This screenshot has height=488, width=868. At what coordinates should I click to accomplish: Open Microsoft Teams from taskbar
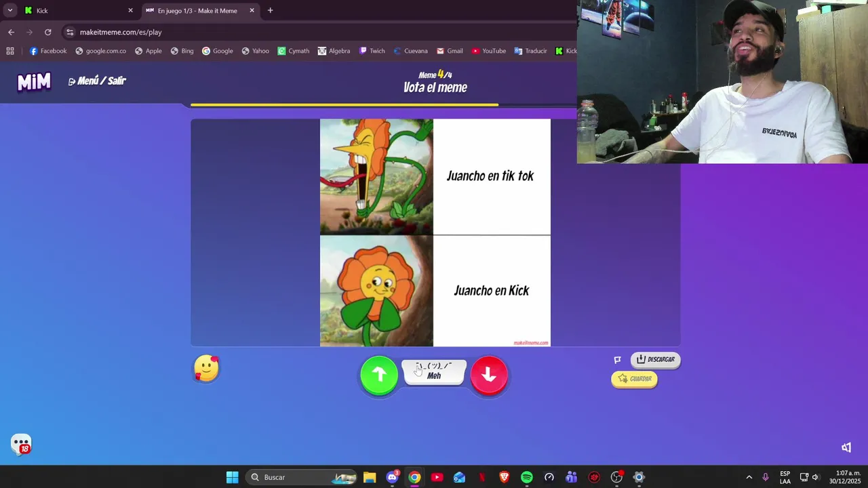(x=572, y=477)
